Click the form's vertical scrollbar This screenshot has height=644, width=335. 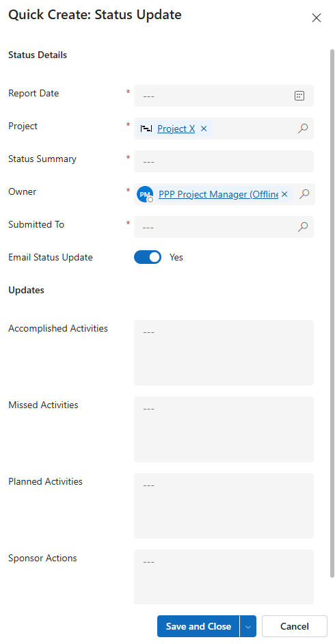tap(332, 313)
